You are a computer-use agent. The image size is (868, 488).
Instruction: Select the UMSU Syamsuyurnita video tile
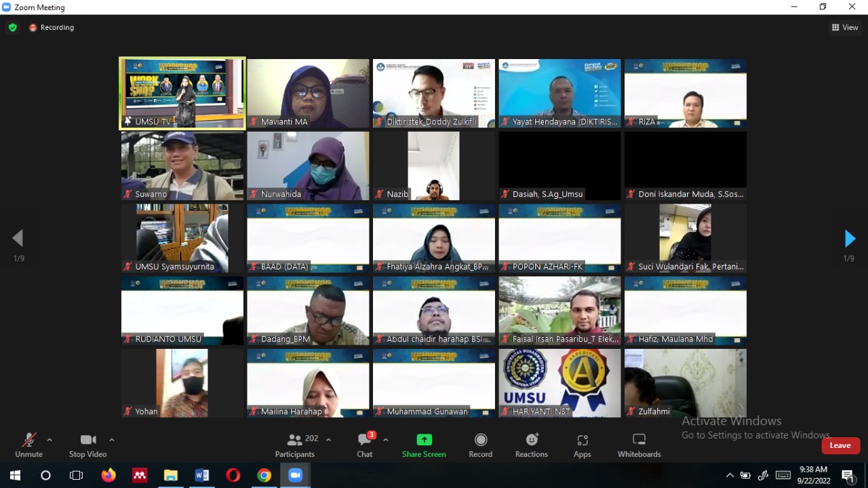[182, 238]
